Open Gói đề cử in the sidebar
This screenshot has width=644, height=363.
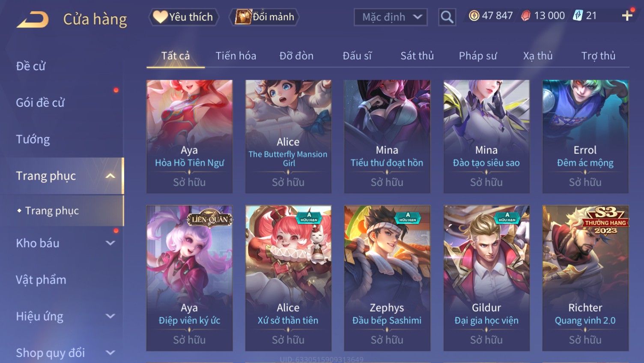point(40,103)
